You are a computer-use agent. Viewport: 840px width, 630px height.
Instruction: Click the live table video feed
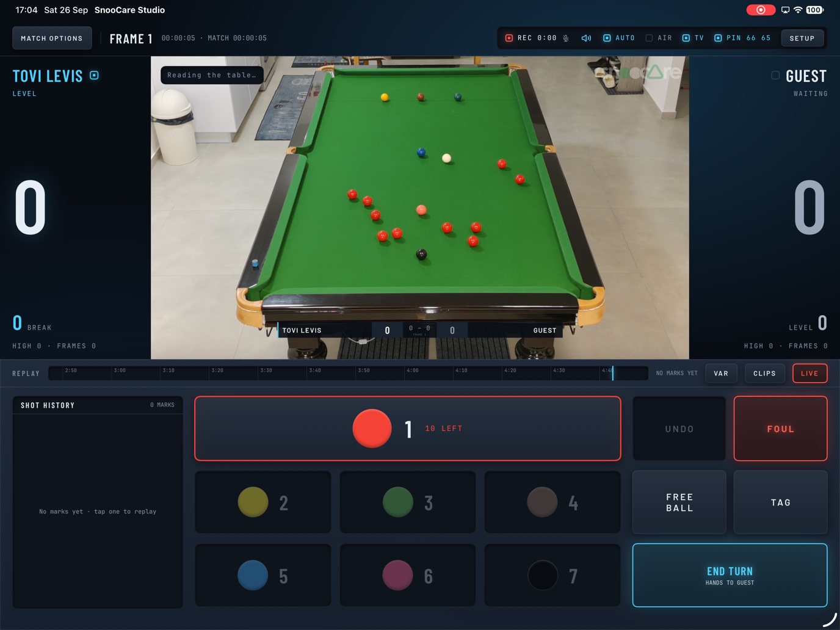420,208
